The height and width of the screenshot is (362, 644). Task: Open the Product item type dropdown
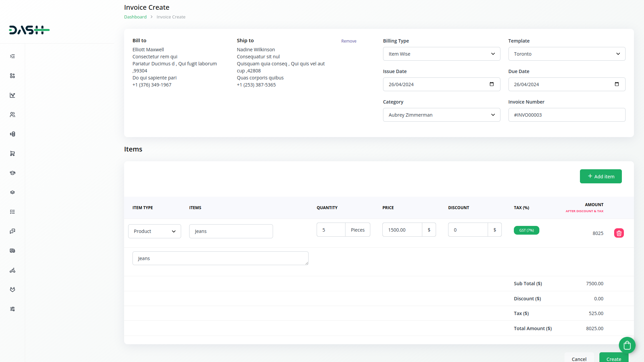coord(154,231)
